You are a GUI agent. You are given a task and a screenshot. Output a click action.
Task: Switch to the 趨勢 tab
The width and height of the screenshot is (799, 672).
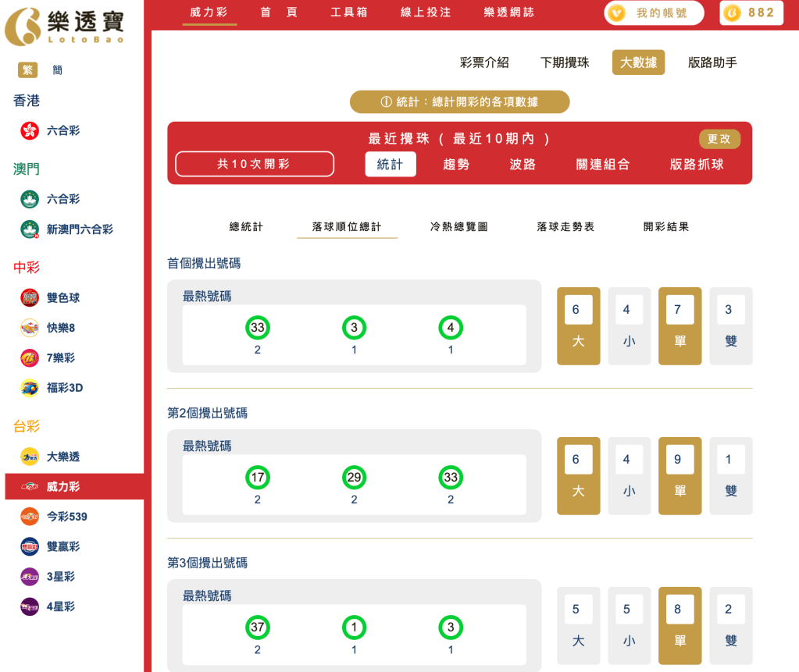[457, 164]
